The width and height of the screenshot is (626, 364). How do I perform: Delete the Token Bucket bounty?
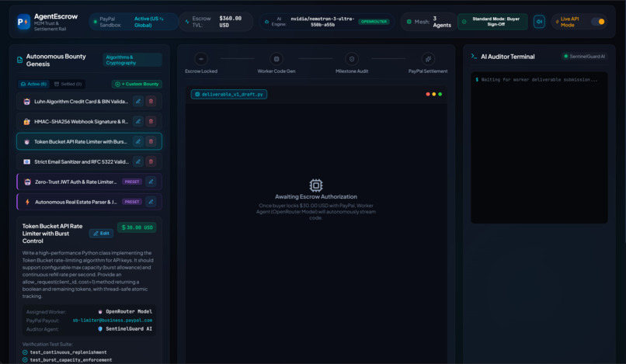click(x=151, y=141)
